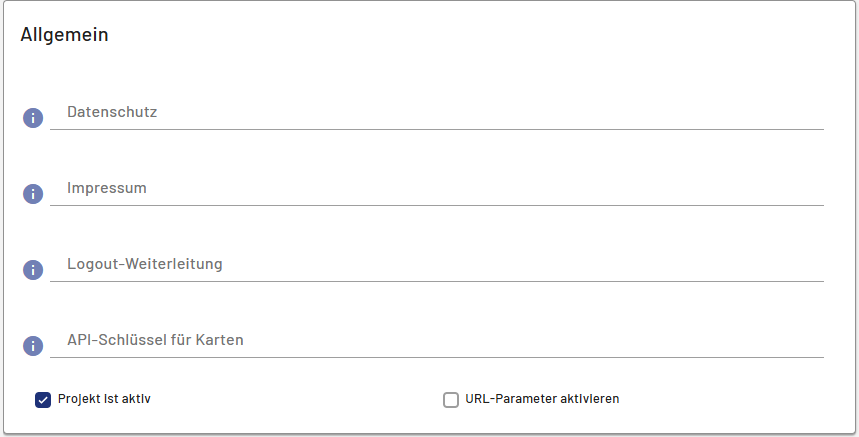
Task: Click the underline beneath Logout-Weiterleitung field
Action: (x=437, y=281)
